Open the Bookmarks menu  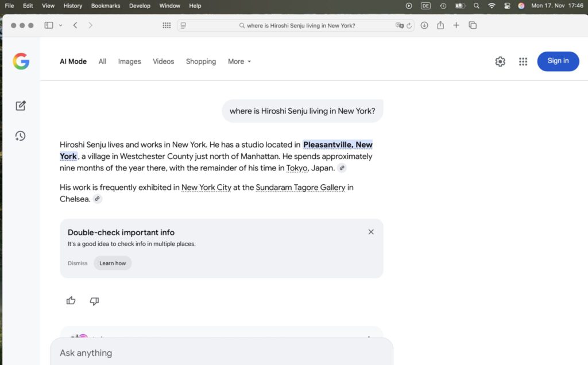(106, 6)
